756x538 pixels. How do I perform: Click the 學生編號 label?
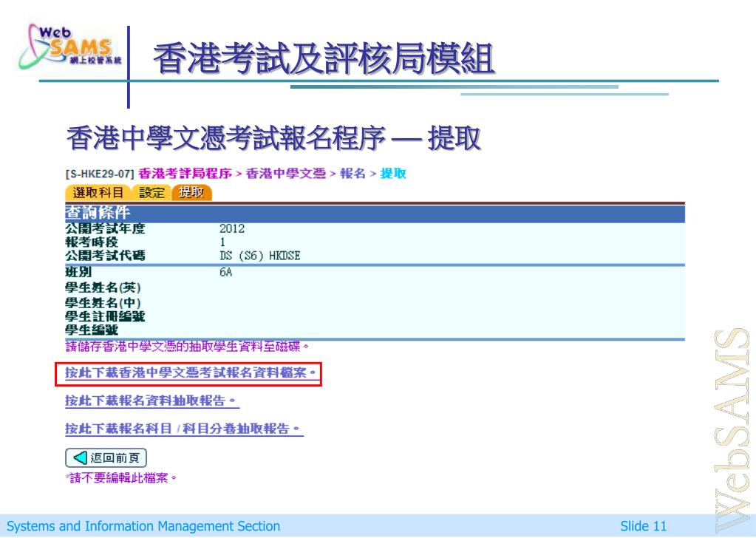pos(92,330)
